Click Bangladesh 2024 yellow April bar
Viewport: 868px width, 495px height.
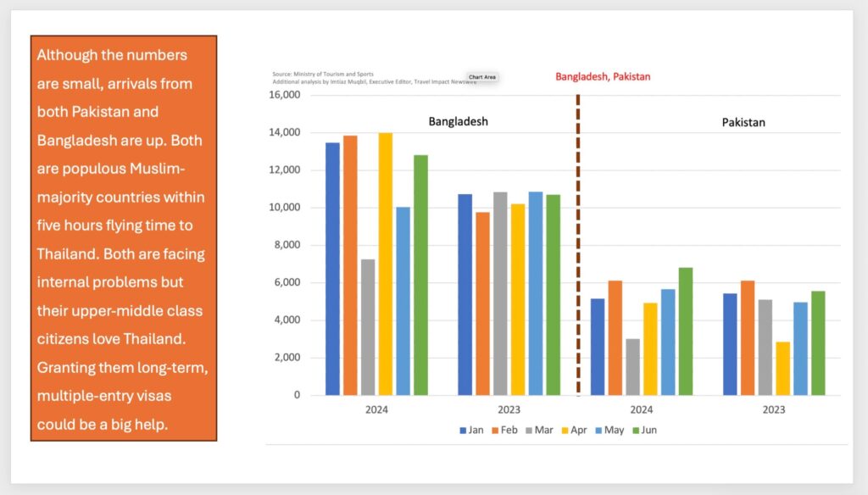(386, 264)
